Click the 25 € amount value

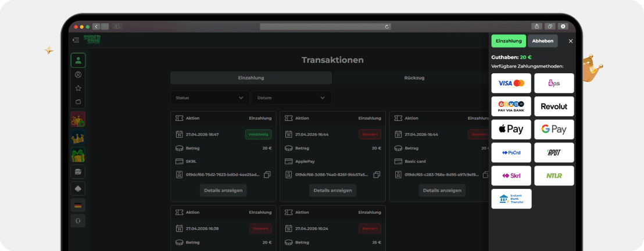(377, 242)
